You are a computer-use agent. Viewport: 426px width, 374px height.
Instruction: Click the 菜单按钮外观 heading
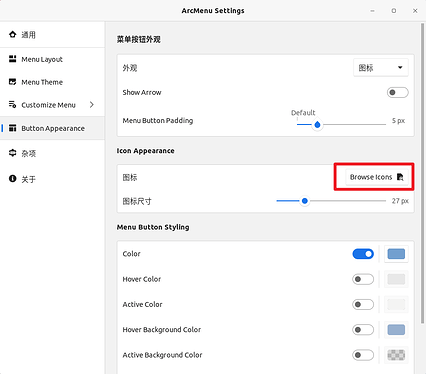click(139, 39)
